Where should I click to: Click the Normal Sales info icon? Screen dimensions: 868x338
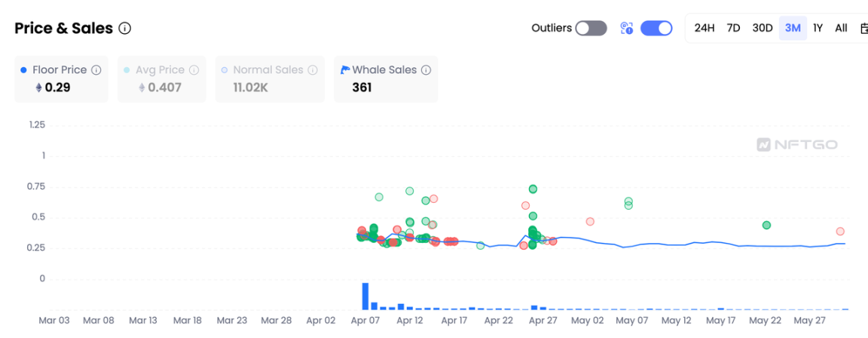pyautogui.click(x=313, y=70)
